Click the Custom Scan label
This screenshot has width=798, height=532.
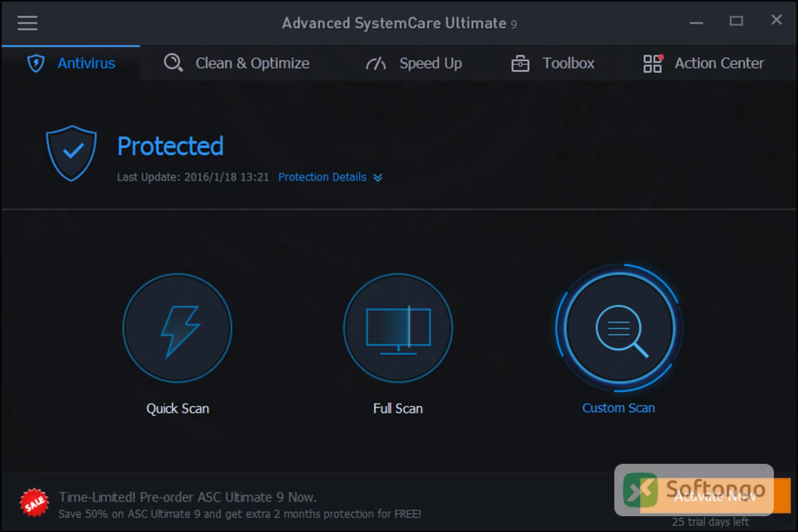(618, 408)
